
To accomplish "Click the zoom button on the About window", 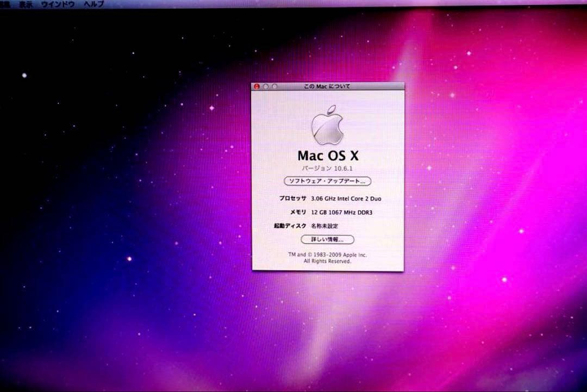I will (274, 86).
